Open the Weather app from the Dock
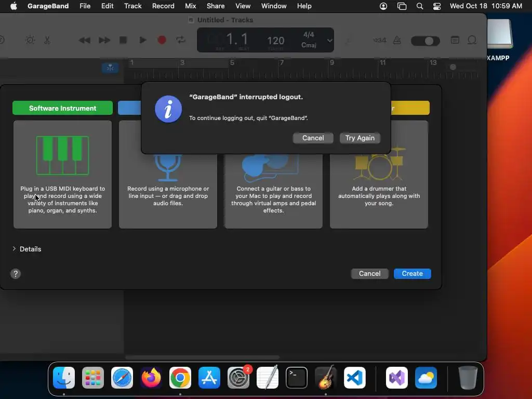Image resolution: width=532 pixels, height=399 pixels. tap(426, 378)
